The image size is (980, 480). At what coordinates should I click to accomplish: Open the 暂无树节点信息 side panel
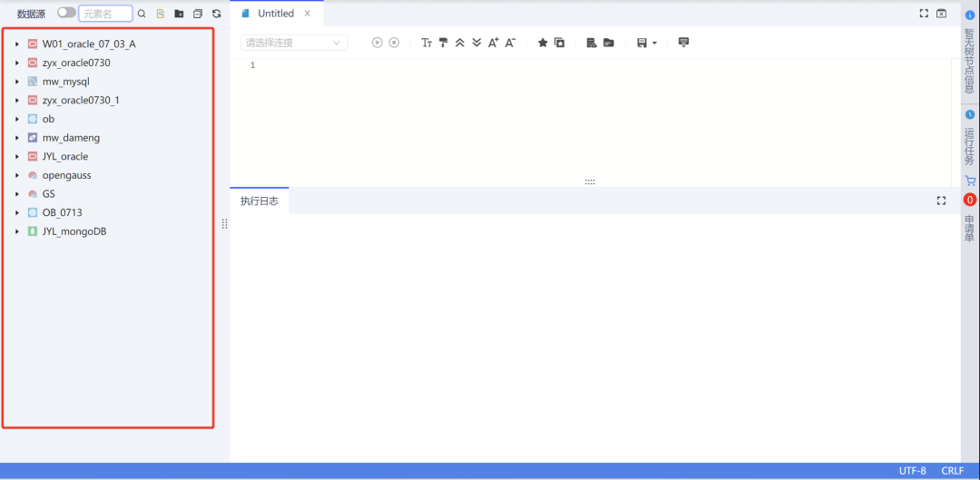pyautogui.click(x=970, y=60)
